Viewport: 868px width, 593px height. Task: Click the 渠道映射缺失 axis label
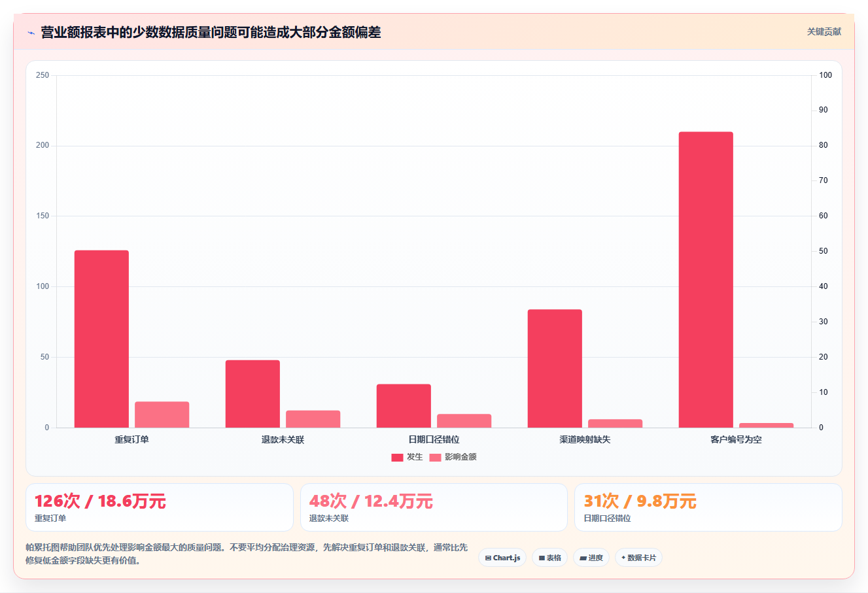(x=585, y=439)
